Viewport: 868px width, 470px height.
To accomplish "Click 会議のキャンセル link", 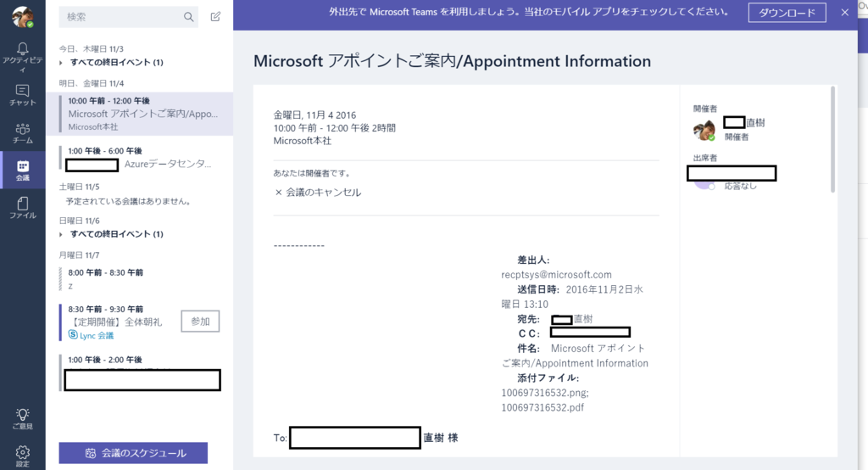I will point(319,193).
